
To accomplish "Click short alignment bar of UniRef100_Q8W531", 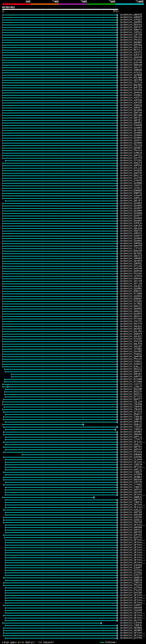I will (x=49, y=497).
